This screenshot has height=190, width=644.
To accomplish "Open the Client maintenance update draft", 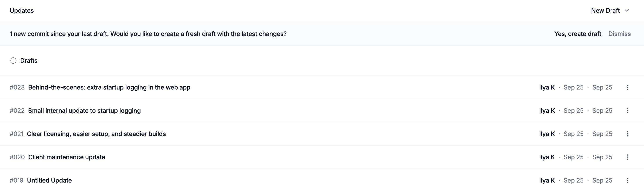I will tap(67, 157).
